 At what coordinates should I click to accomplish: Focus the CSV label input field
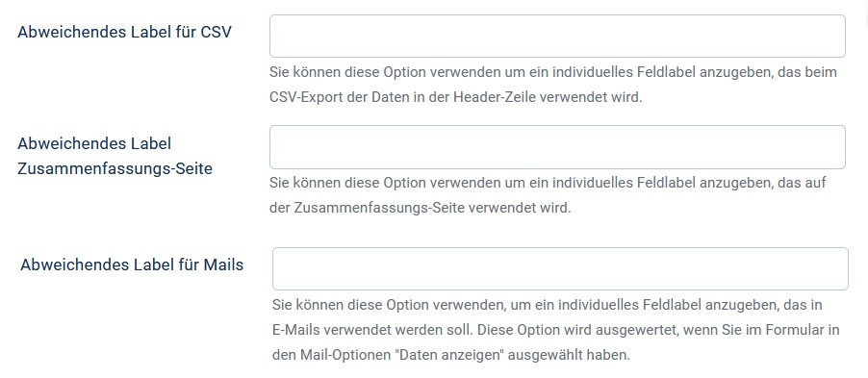(557, 36)
